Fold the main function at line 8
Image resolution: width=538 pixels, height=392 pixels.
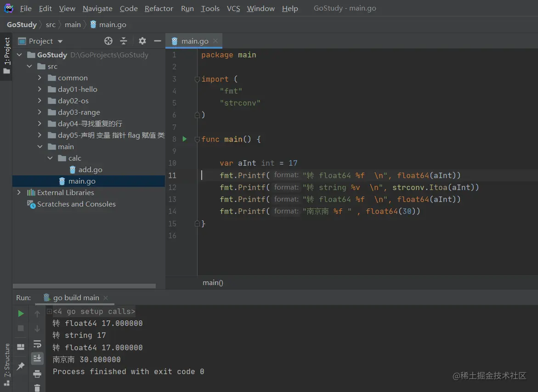point(197,139)
